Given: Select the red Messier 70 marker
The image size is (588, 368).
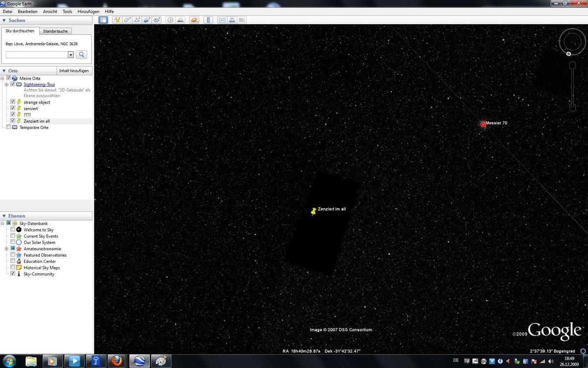Looking at the screenshot, I should [483, 124].
